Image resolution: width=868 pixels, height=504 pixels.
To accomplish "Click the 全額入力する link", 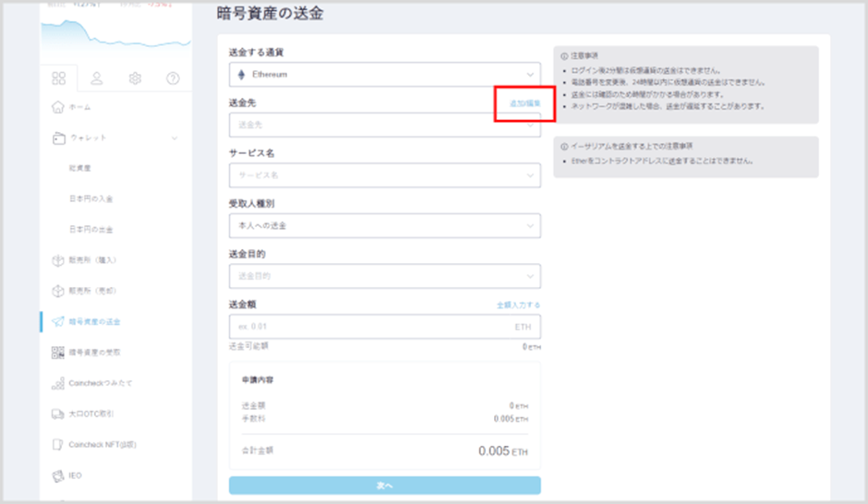I will point(518,305).
